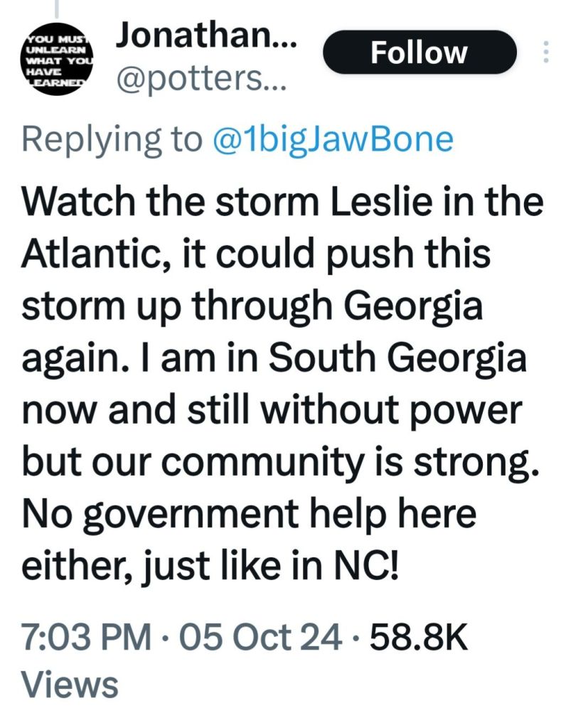This screenshot has width=583, height=728.
Task: Click the three-dot more options icon
Action: (546, 53)
